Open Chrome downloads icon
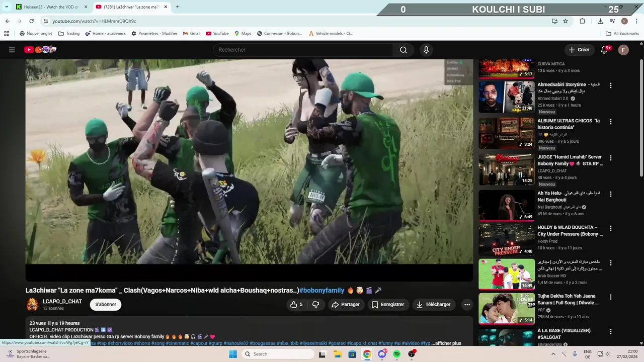 tap(600, 21)
